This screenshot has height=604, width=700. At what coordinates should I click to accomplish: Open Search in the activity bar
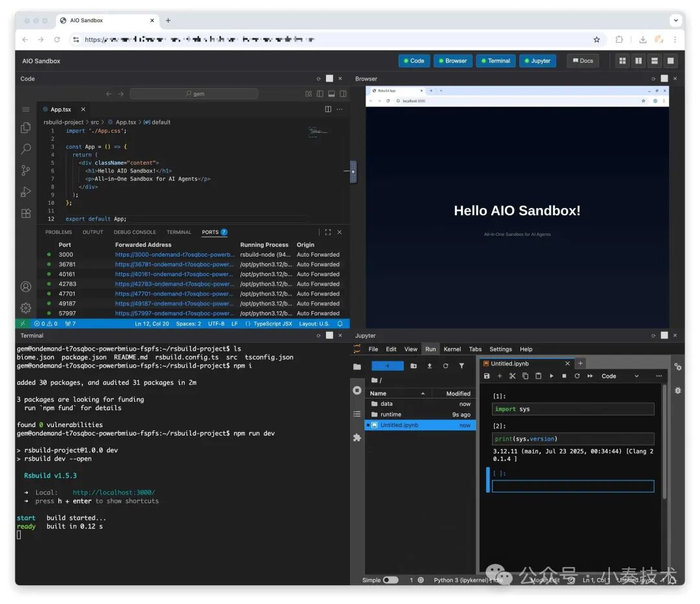[x=25, y=148]
